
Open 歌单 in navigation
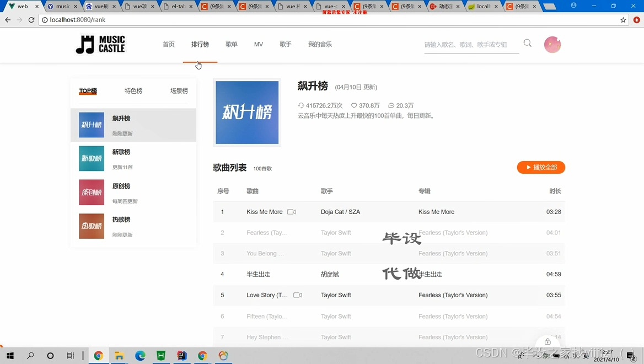(232, 44)
